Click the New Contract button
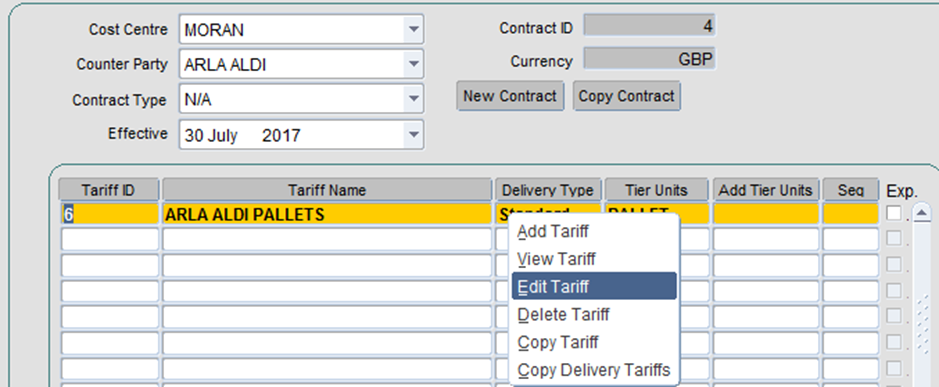Screen dimensions: 939x387 pyautogui.click(x=510, y=96)
